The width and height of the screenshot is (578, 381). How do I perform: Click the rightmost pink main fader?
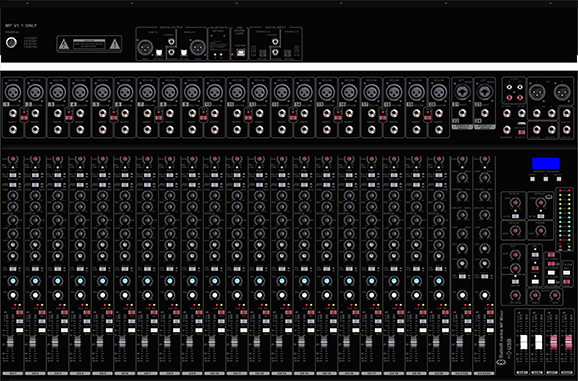pyautogui.click(x=569, y=342)
